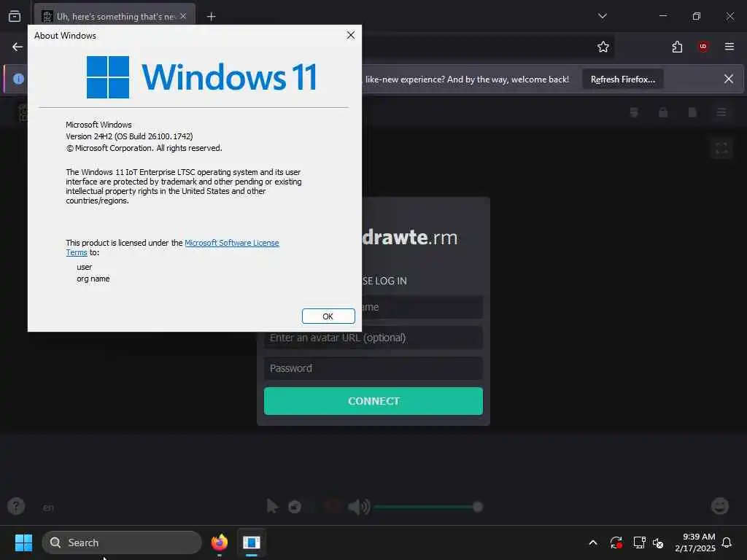Adjust the volume slider handle
This screenshot has width=747, height=560.
[x=477, y=507]
